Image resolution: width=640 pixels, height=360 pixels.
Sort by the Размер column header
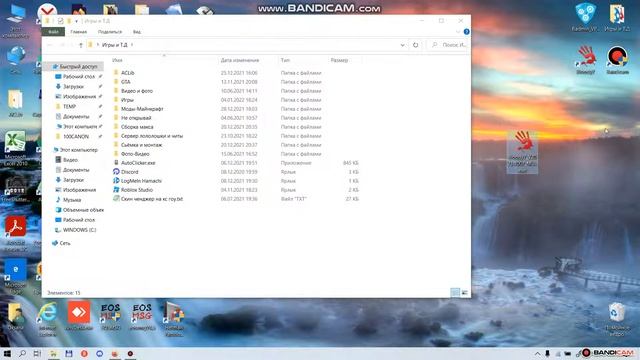coord(339,60)
